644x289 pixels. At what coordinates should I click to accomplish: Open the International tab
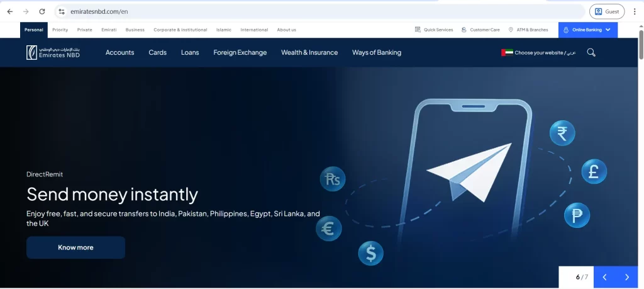pyautogui.click(x=254, y=30)
